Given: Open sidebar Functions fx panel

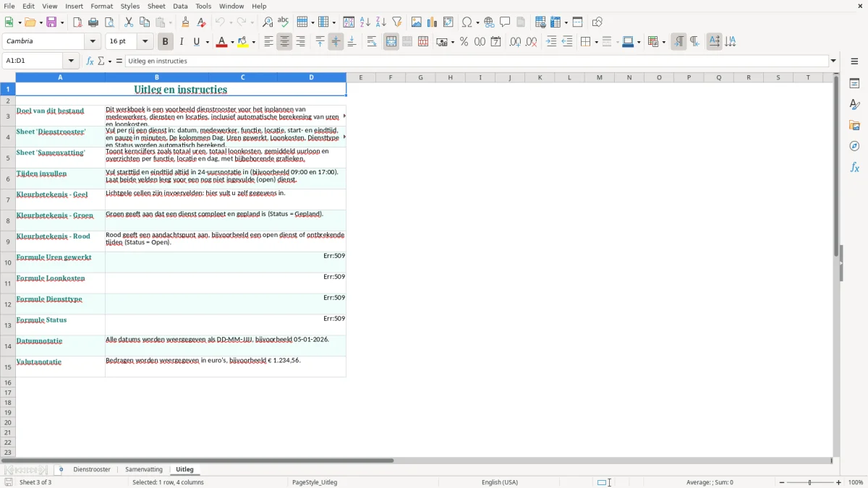Looking at the screenshot, I should point(854,167).
